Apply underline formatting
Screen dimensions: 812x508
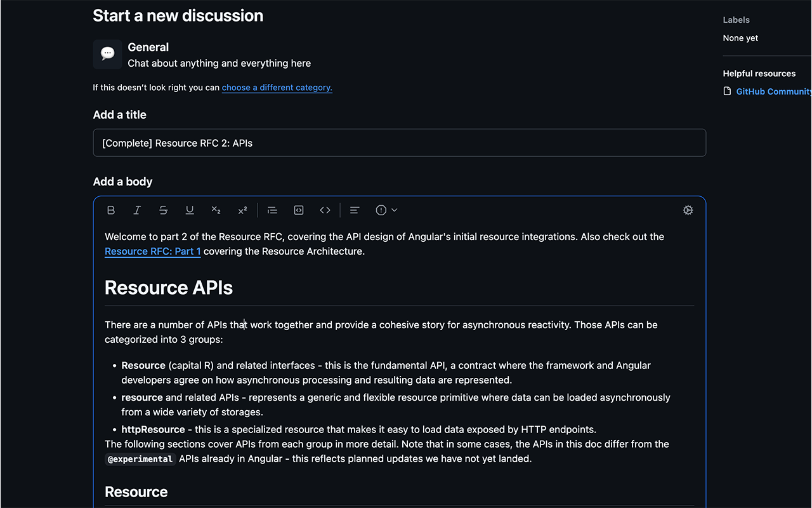pyautogui.click(x=189, y=210)
